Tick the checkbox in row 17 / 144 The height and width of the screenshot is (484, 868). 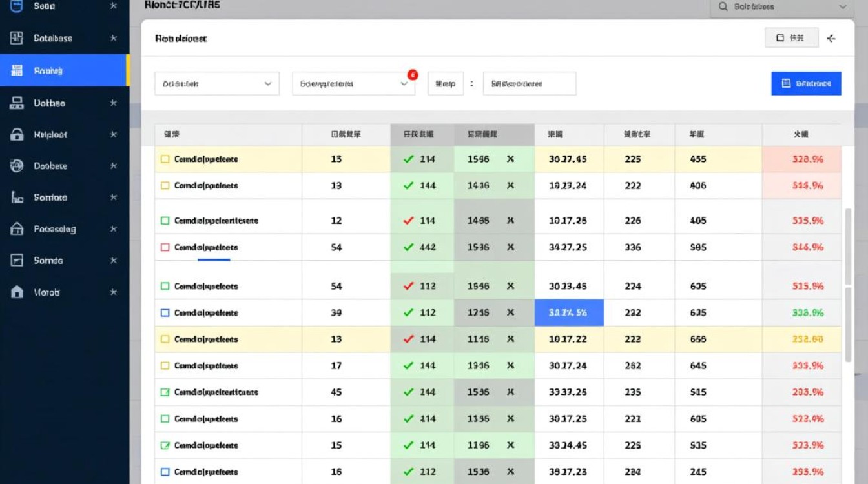tap(165, 365)
